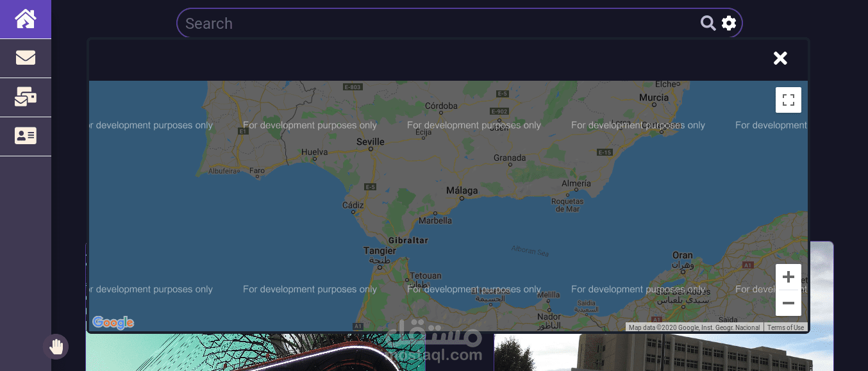Zoom in on the map
The image size is (868, 371).
coord(789,277)
